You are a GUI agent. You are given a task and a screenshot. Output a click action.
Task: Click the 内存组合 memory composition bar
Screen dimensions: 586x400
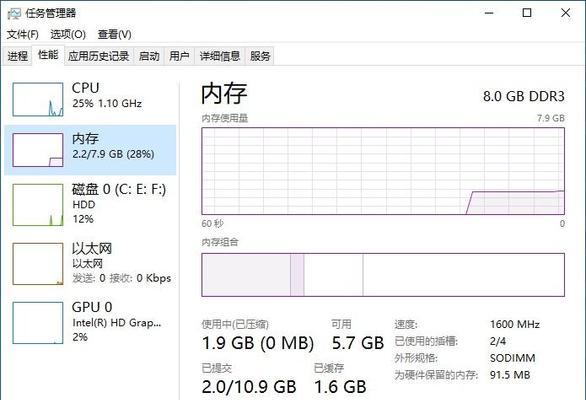pyautogui.click(x=383, y=275)
